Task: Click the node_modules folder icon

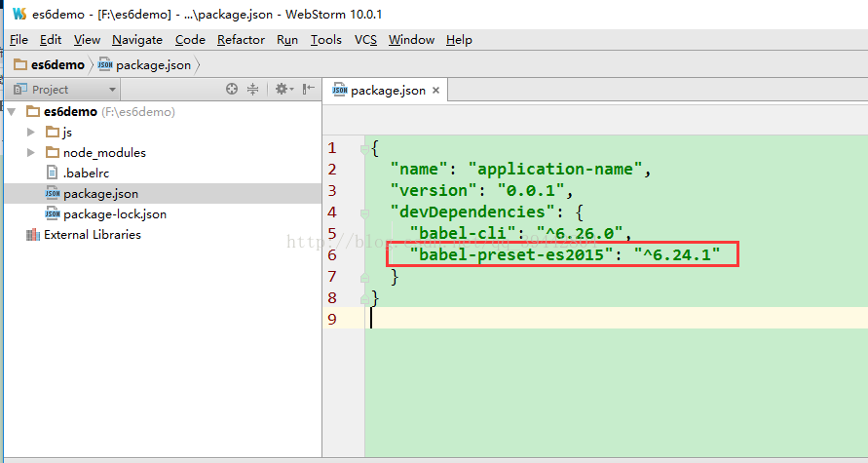Action: [x=53, y=152]
